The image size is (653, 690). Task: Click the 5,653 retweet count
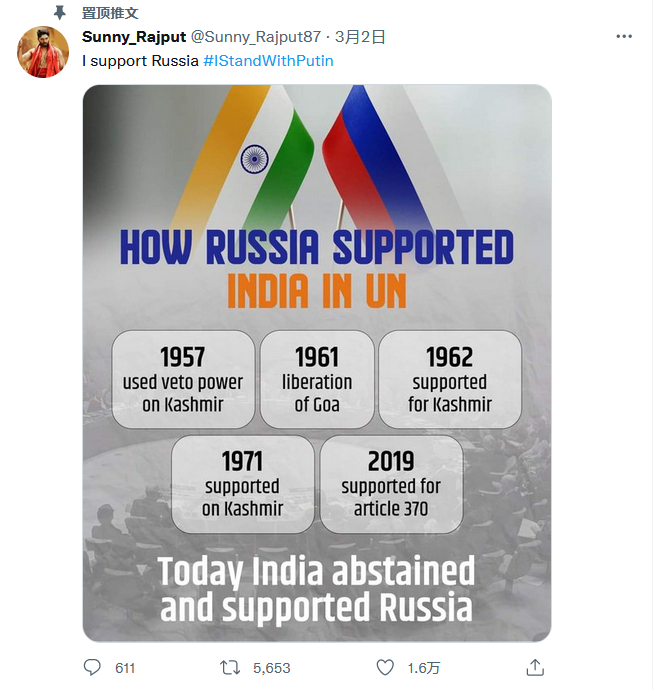point(272,668)
